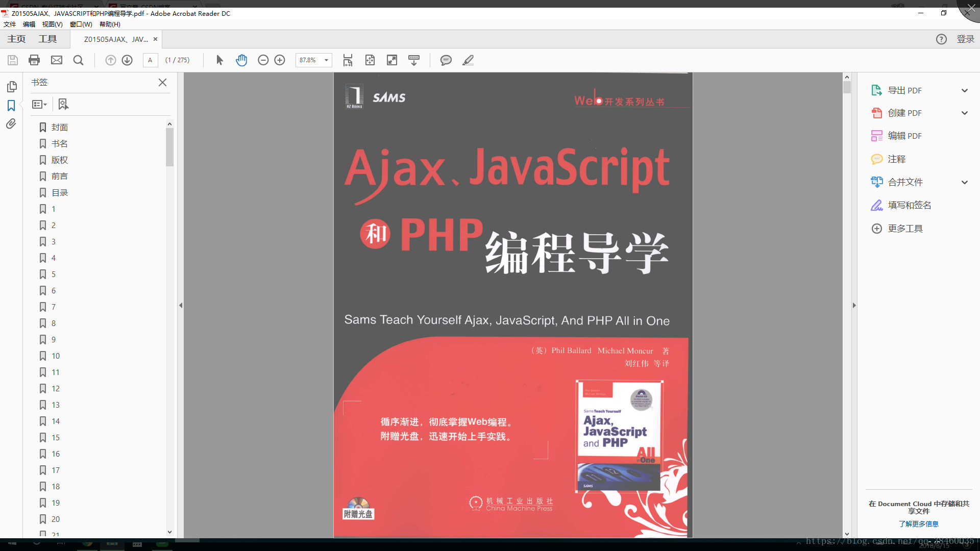Click document scrollbar down arrow

(847, 534)
